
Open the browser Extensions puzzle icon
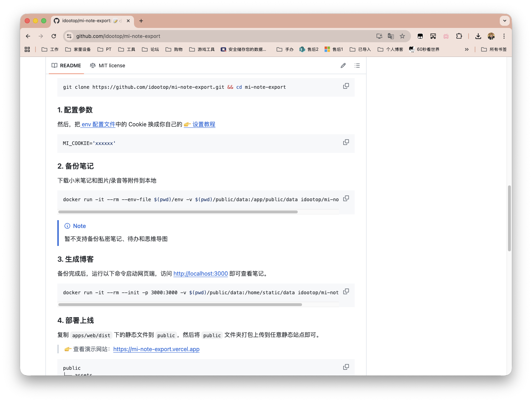(459, 36)
